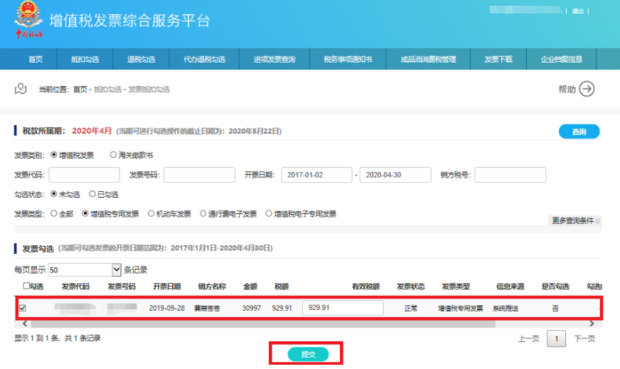Click the 发票代码 input field
This screenshot has height=369, width=620.
click(84, 175)
